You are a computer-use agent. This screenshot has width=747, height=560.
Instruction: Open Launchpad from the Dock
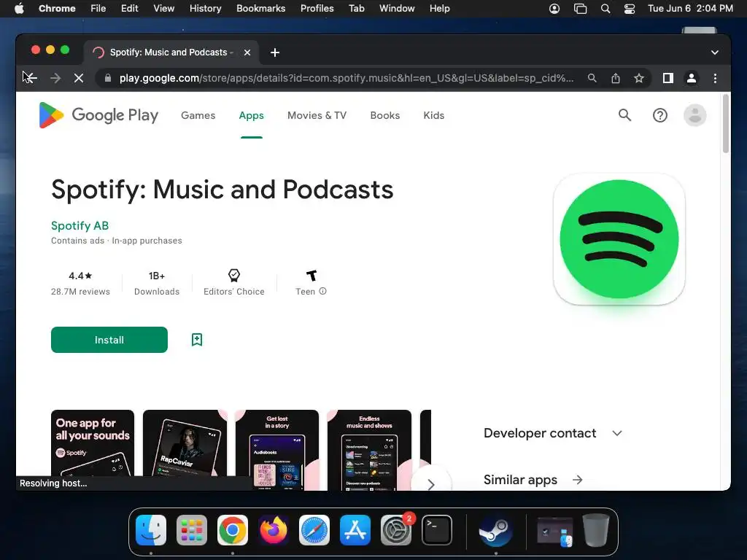[x=192, y=530]
